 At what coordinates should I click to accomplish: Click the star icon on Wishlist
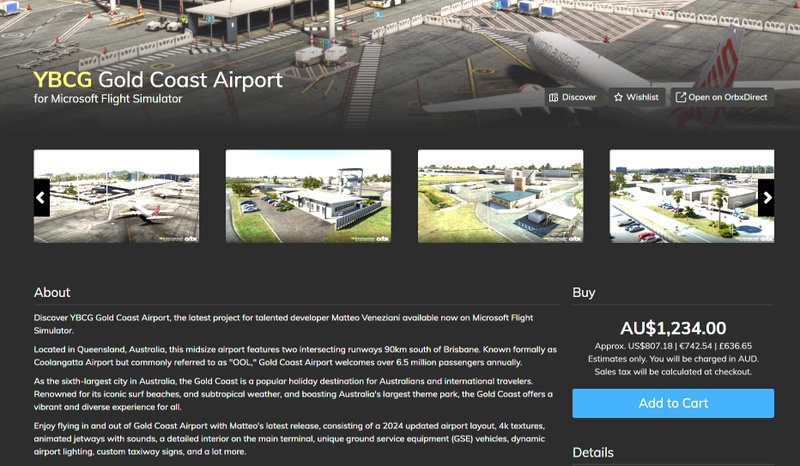[x=618, y=97]
